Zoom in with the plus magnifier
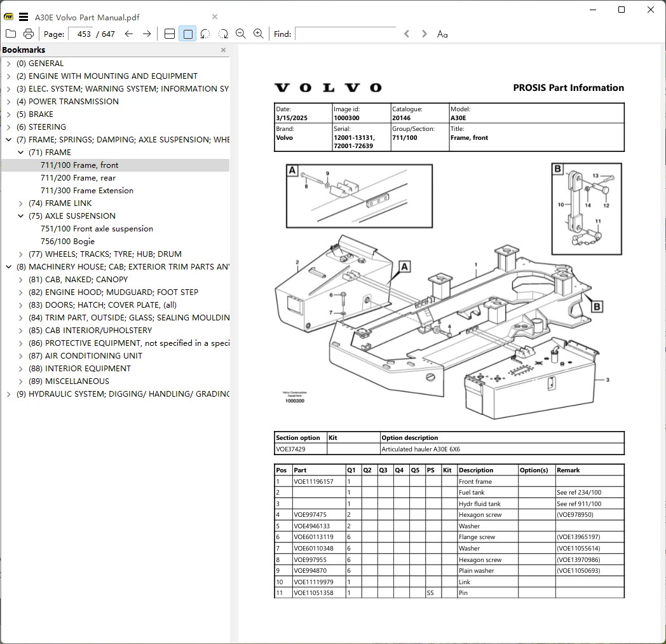Screen dimensions: 666x644 (x=258, y=34)
